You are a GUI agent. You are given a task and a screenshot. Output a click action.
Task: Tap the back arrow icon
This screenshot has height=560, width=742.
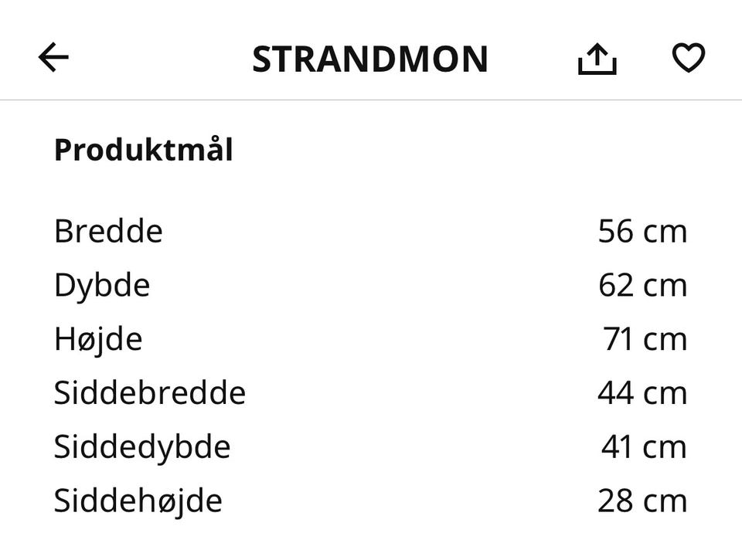coord(53,57)
